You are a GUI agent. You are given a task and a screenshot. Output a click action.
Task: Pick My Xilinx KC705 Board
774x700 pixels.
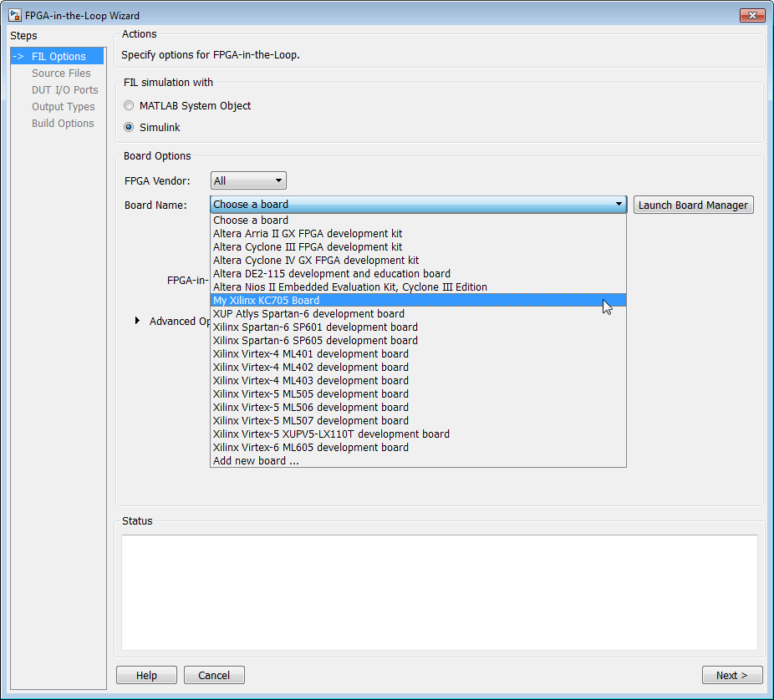pos(418,300)
